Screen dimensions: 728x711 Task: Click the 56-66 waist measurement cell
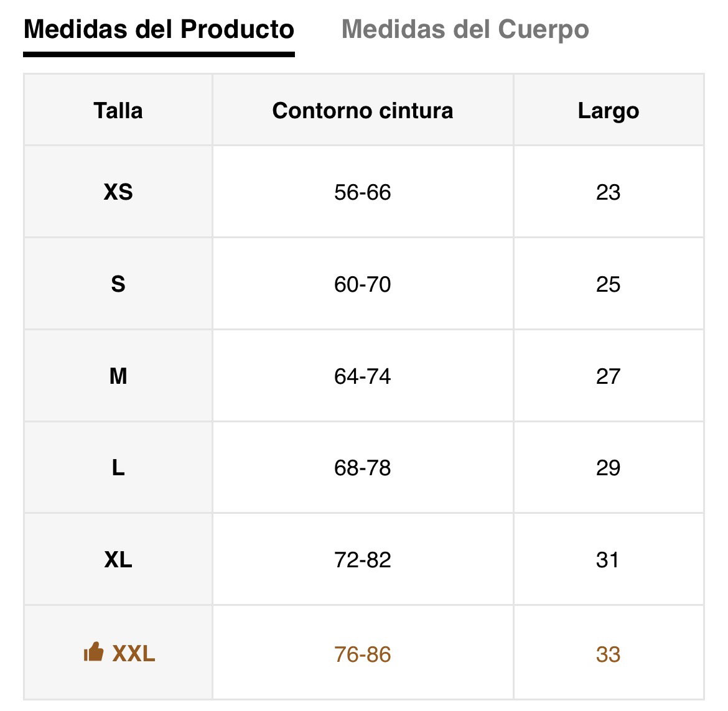(x=363, y=192)
